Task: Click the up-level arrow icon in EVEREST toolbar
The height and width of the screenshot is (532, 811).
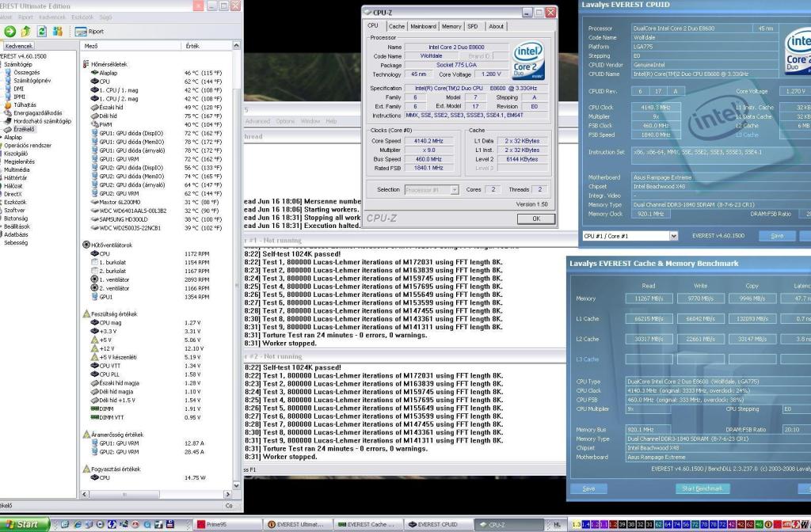Action: [x=26, y=32]
